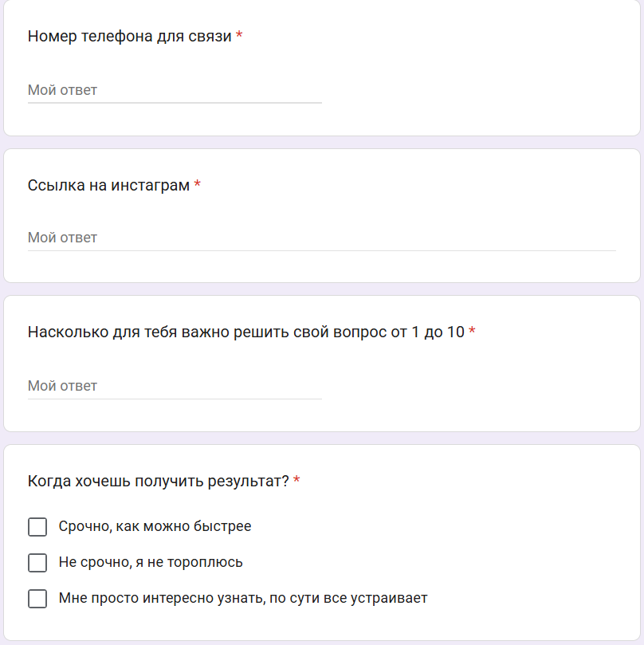This screenshot has width=644, height=645.
Task: Enable the "Мне просто интересно узнать" checkbox
Action: (x=37, y=599)
